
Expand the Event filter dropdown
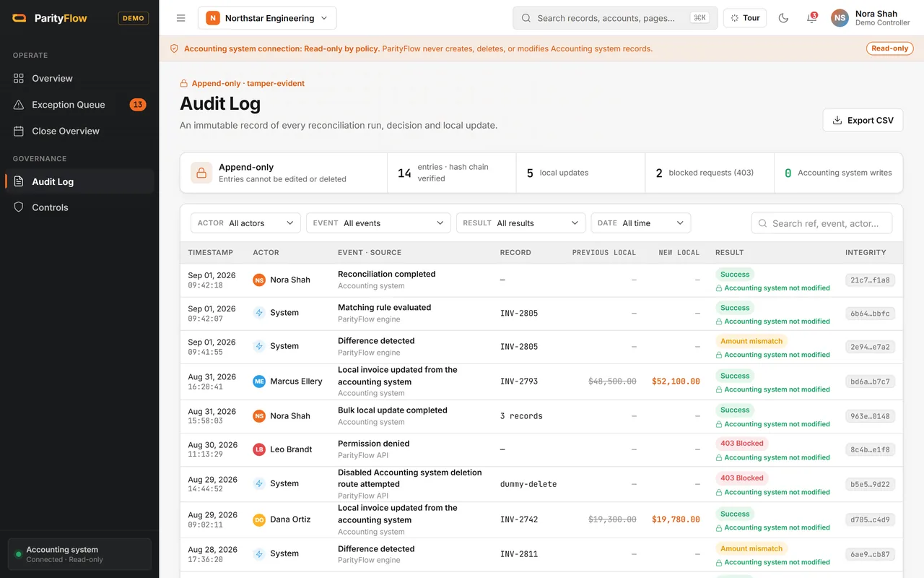pos(378,223)
